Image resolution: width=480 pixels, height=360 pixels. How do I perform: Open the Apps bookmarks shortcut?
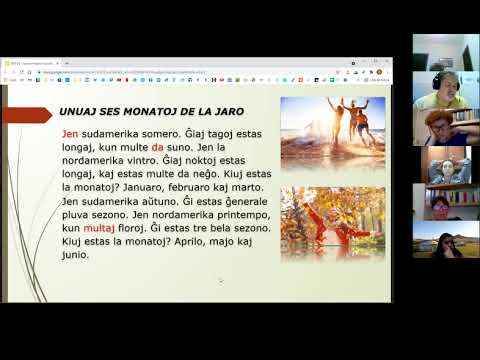coord(10,80)
